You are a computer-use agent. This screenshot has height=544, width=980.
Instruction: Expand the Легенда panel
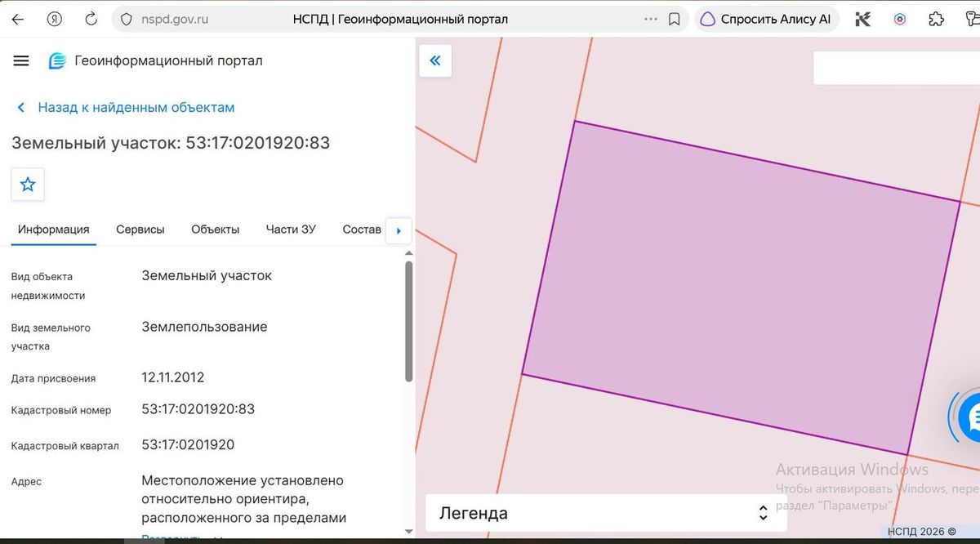604,513
